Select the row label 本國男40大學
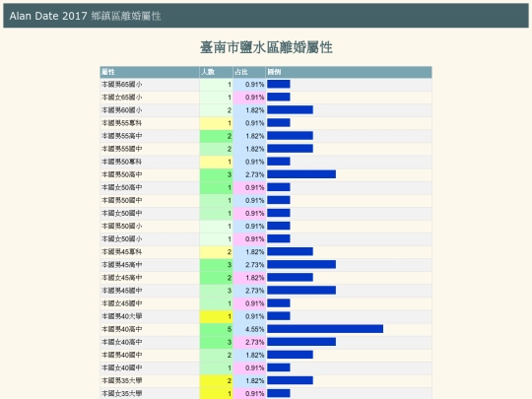Viewport: 532px width, 399px height. click(x=122, y=316)
